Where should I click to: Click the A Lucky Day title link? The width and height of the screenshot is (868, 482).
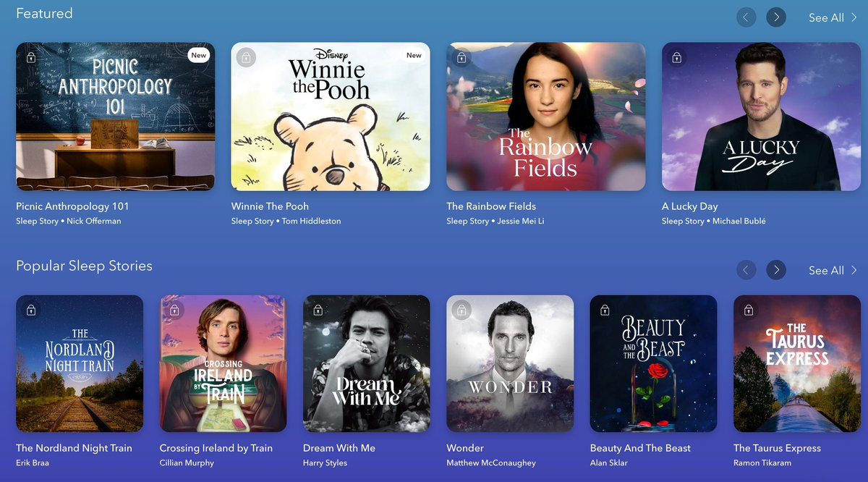click(x=690, y=206)
